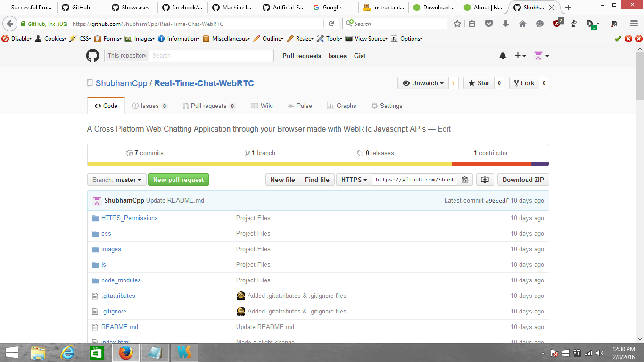Copy clone URL to clipboard
The image size is (644, 362).
click(465, 180)
